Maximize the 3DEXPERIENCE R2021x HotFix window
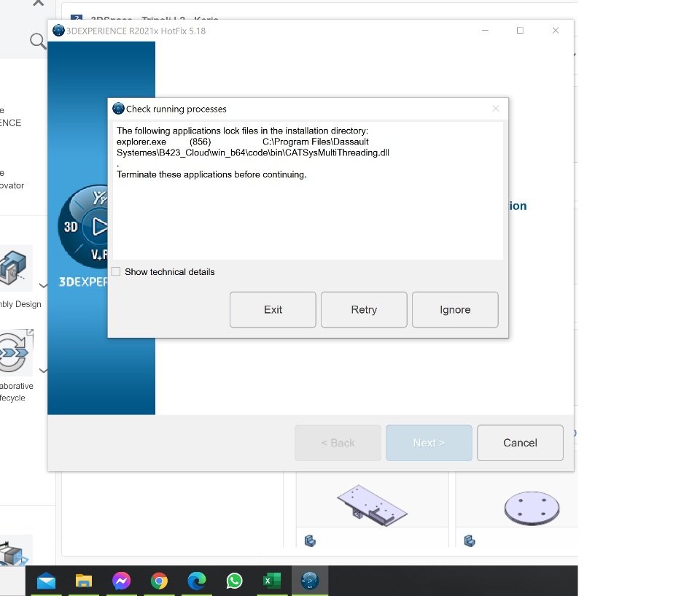 click(520, 31)
